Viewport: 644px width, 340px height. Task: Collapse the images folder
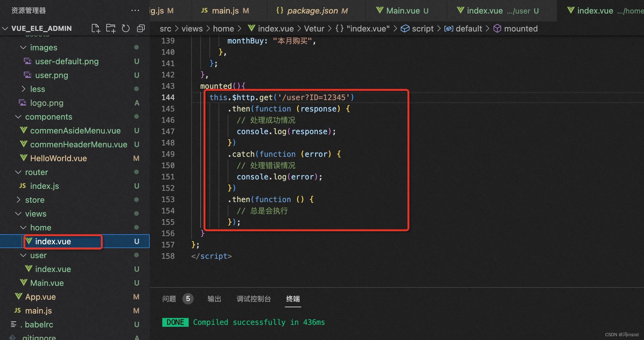[x=23, y=48]
